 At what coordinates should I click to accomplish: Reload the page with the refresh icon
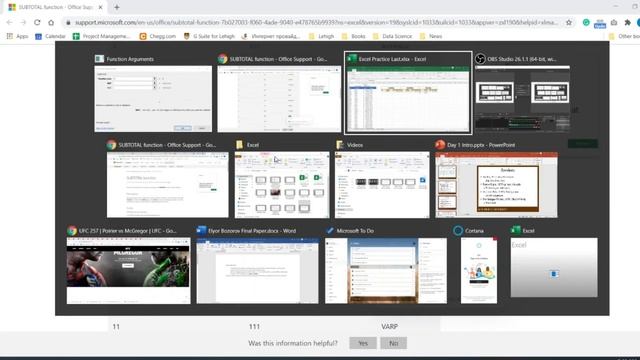coord(37,22)
